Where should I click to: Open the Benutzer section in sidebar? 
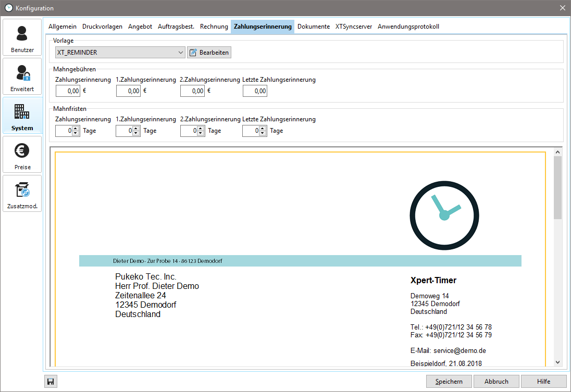pos(22,37)
